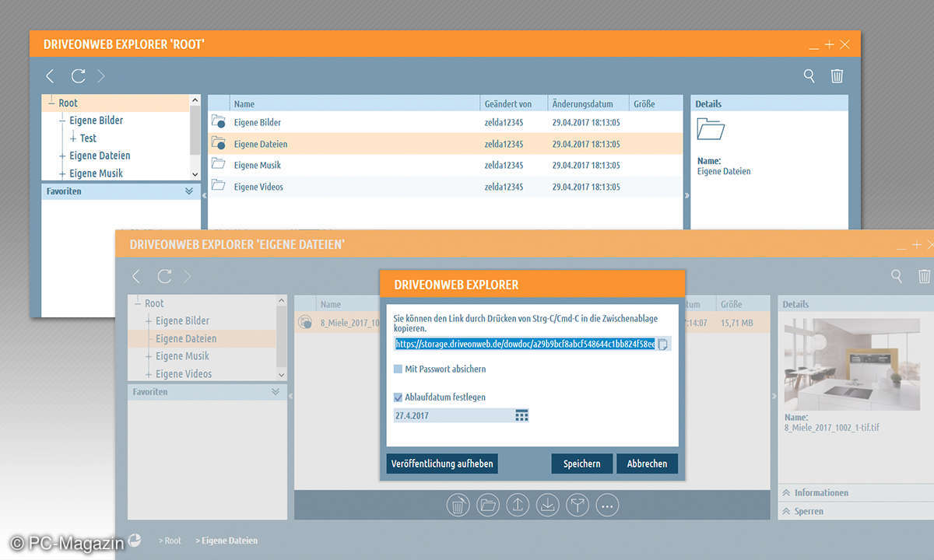Open the calendar picker for the expiry date
This screenshot has width=934, height=560.
point(521,415)
